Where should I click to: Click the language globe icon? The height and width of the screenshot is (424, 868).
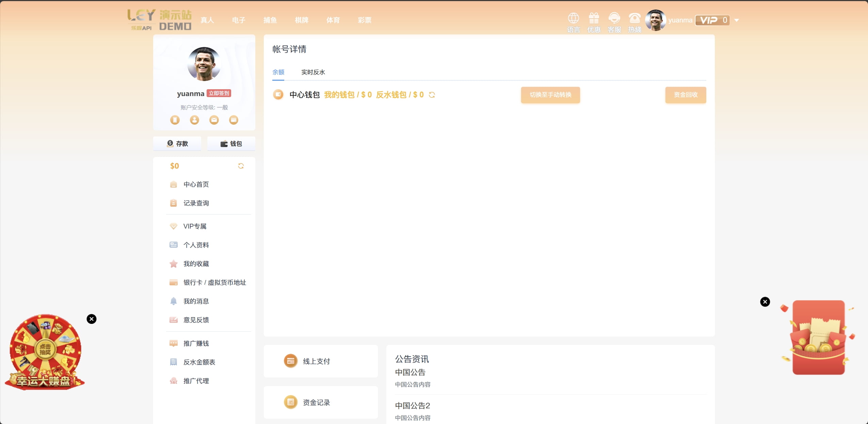pos(573,18)
